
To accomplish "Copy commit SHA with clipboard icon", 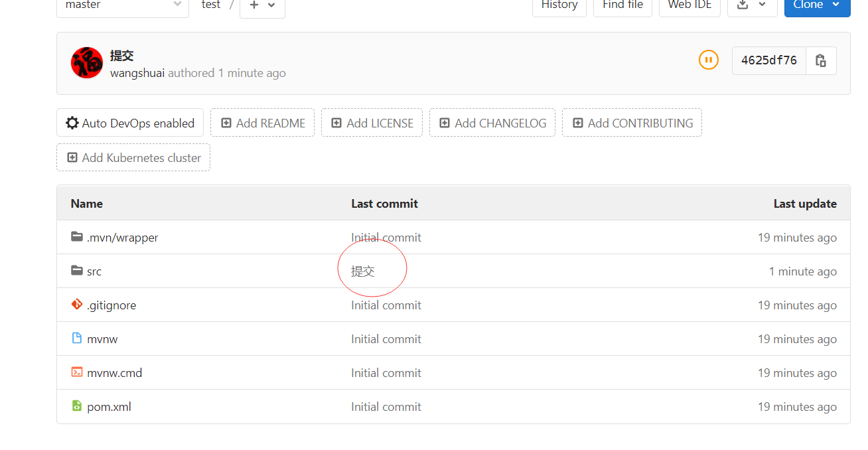I will pyautogui.click(x=821, y=60).
